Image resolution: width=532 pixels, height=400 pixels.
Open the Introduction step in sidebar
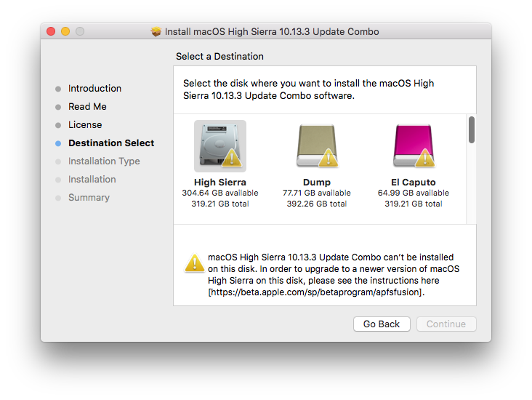point(94,88)
